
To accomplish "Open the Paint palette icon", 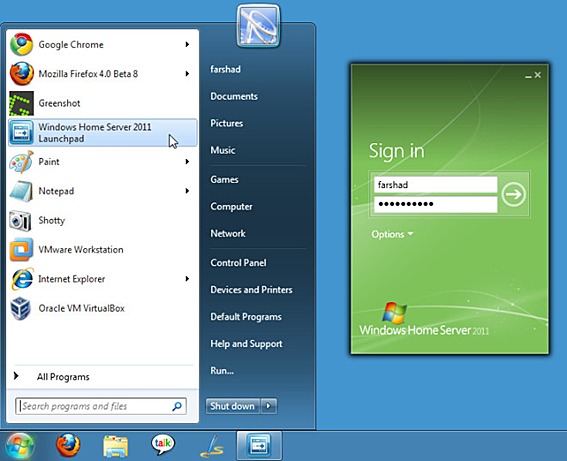I will [x=22, y=162].
